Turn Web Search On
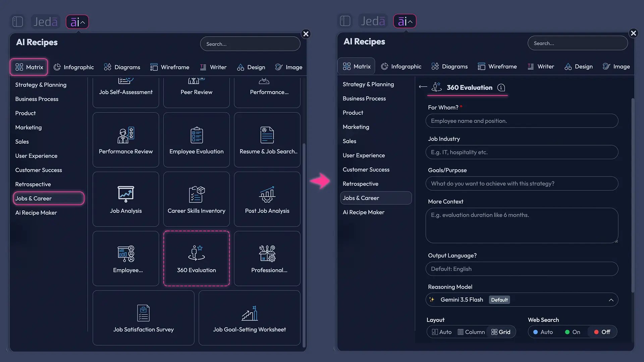Viewport: 644px width, 362px height. 573,332
